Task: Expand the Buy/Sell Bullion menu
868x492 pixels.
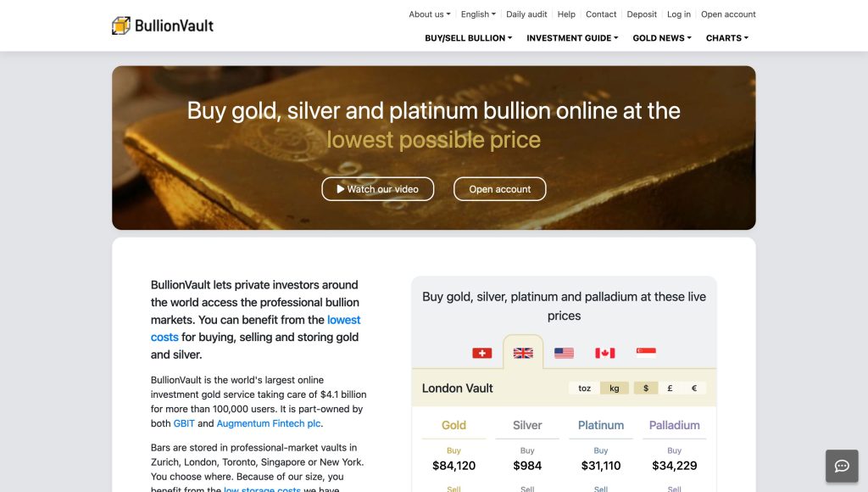Action: tap(468, 38)
